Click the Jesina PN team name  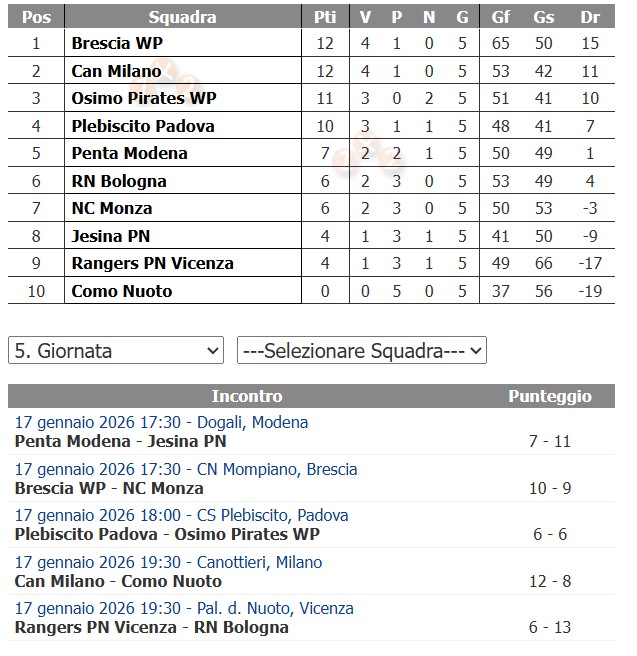[111, 236]
